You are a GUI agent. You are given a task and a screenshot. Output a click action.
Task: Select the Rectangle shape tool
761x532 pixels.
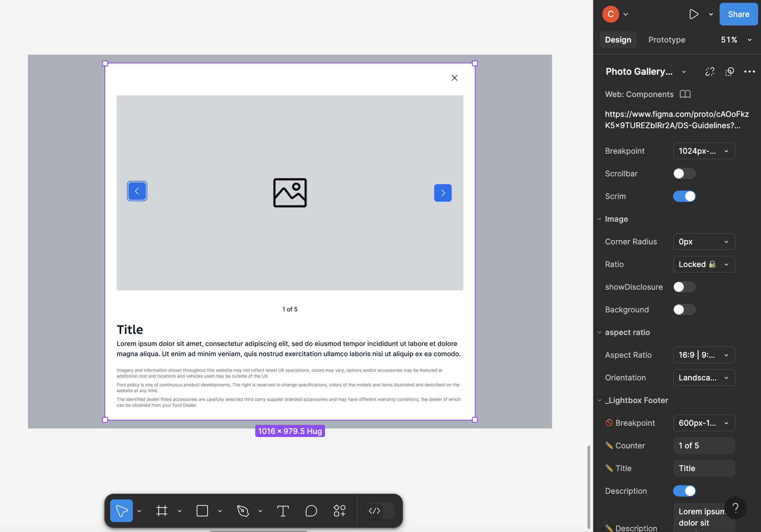point(202,511)
